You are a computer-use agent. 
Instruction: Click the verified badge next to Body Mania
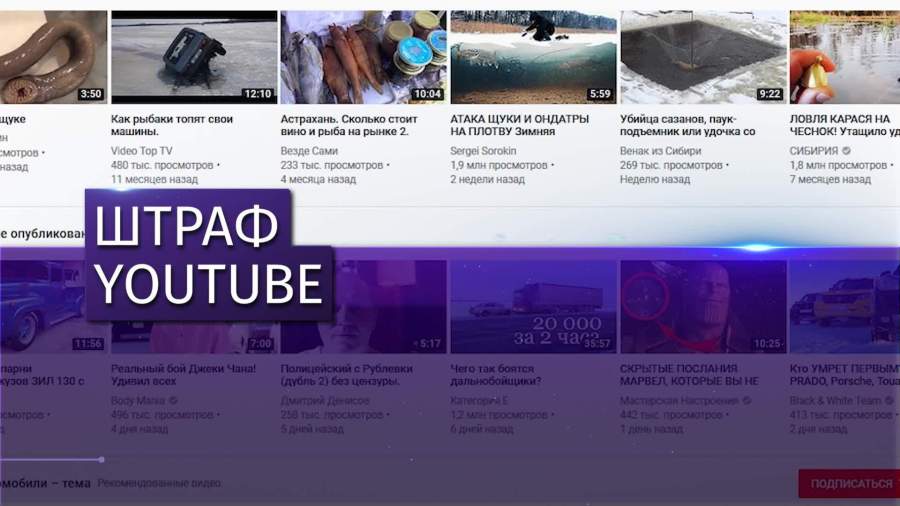point(173,400)
